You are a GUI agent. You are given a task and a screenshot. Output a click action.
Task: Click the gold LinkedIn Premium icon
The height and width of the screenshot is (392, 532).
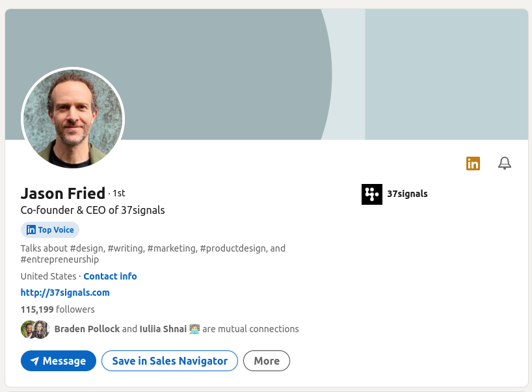(x=473, y=164)
